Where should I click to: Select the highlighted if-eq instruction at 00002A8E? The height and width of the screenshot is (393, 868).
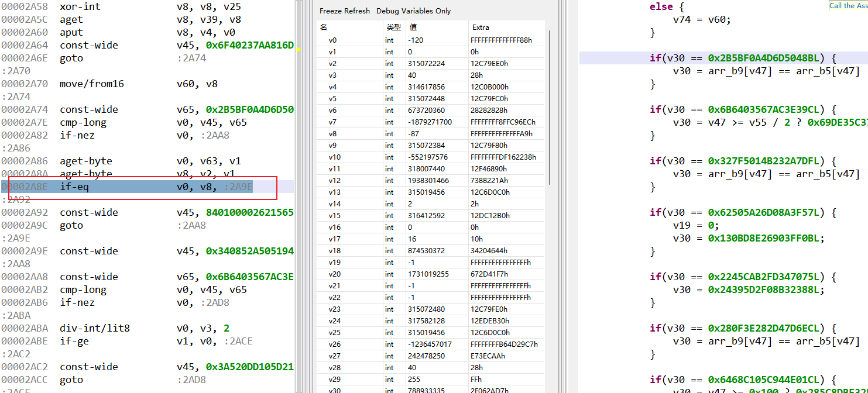(x=74, y=187)
